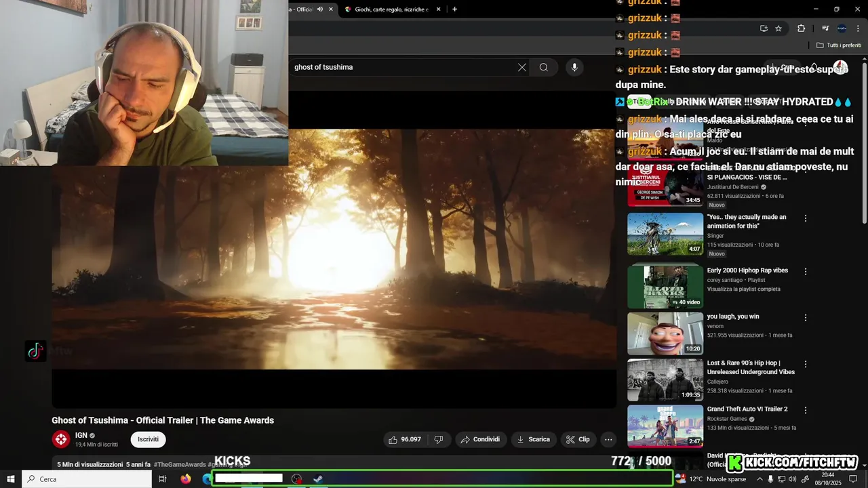Viewport: 868px width, 488px height.
Task: Open options for Grand Theft Auto VI video
Action: coord(806,410)
